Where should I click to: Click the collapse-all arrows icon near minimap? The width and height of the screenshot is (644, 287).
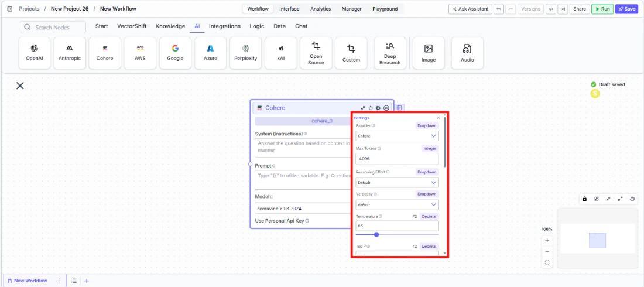(x=608, y=199)
